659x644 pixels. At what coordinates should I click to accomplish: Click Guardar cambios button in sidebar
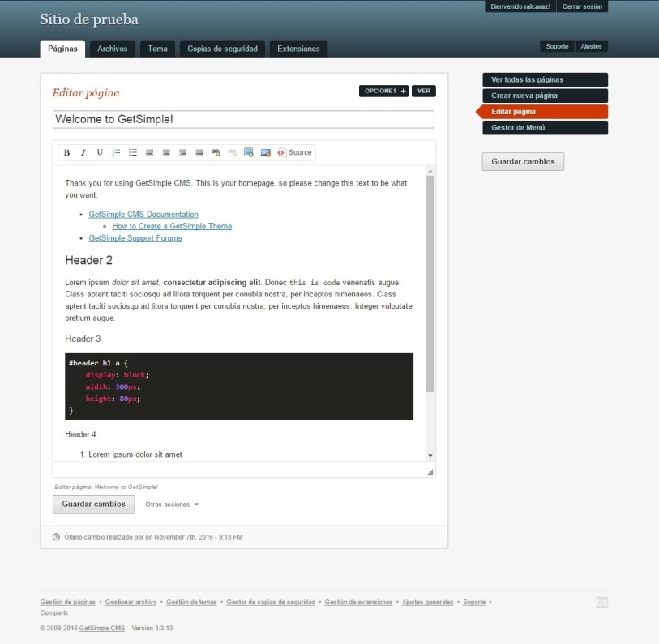pyautogui.click(x=523, y=161)
